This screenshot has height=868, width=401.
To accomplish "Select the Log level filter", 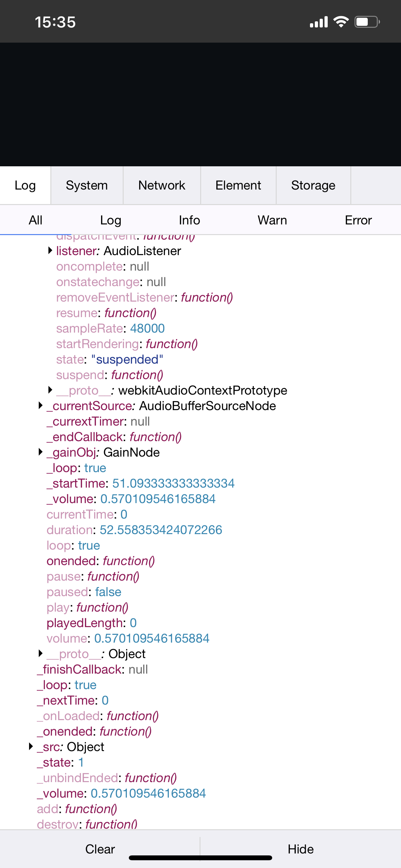I will [x=110, y=220].
